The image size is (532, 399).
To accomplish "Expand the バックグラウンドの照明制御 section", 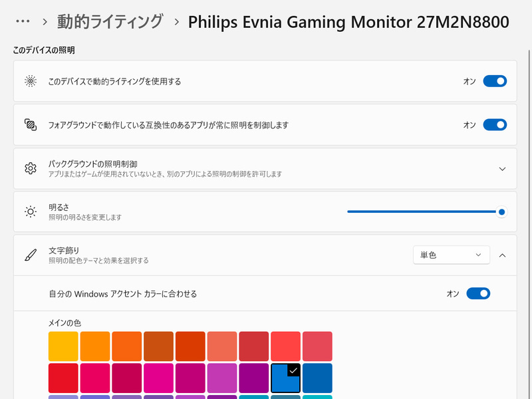I will pos(503,168).
